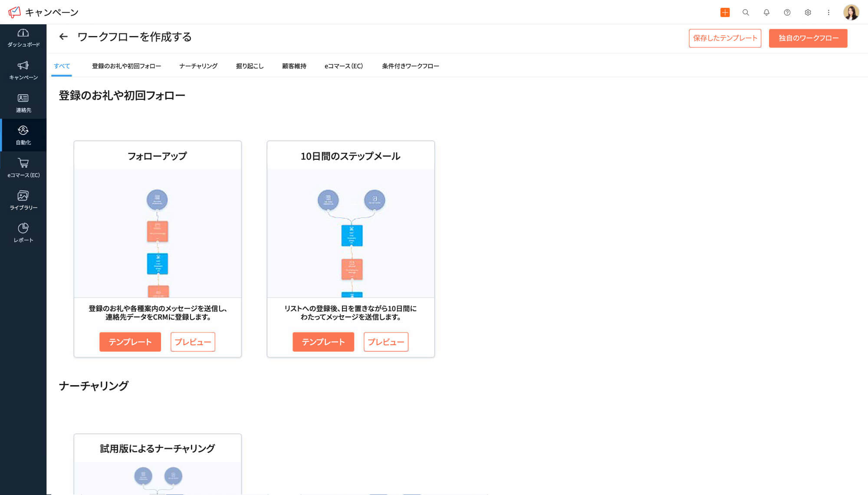Go back with the left arrow icon

pyautogui.click(x=63, y=37)
